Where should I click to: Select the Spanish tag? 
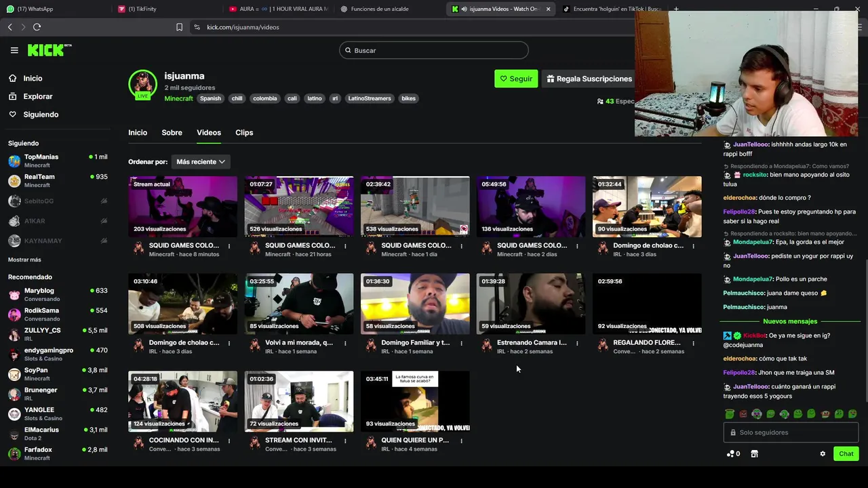(210, 98)
